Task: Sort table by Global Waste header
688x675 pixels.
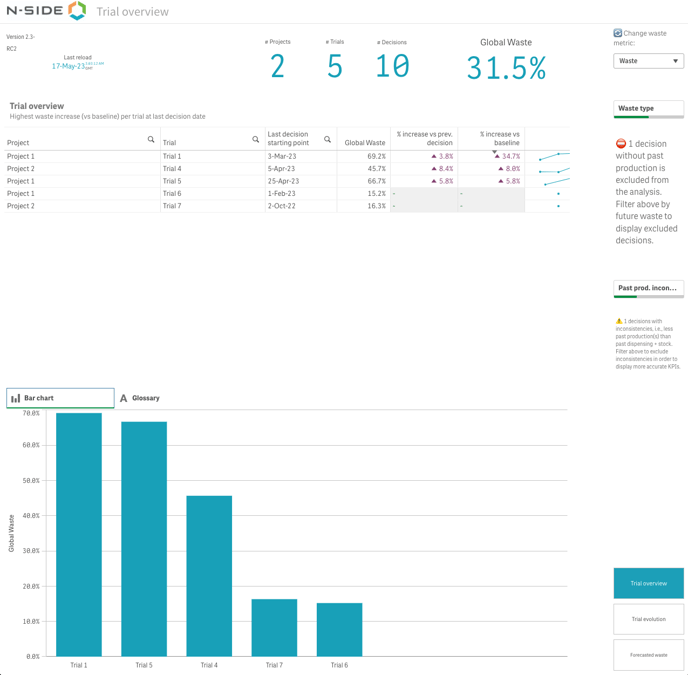Action: point(364,143)
